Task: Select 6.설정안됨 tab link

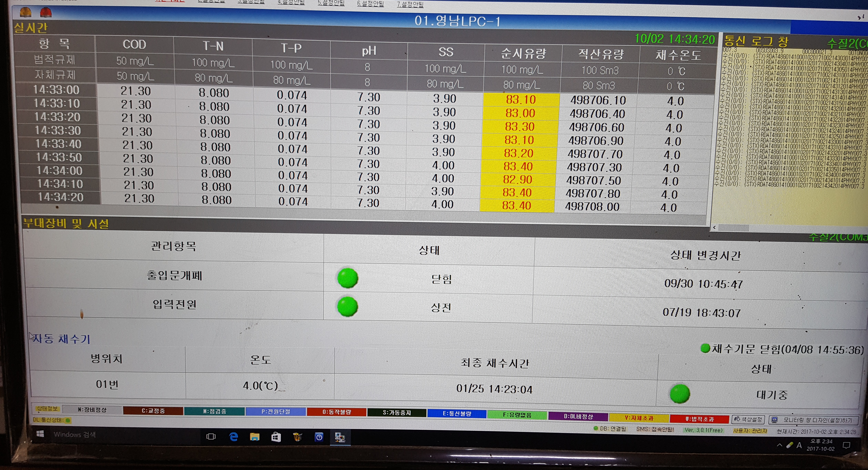Action: click(x=370, y=4)
